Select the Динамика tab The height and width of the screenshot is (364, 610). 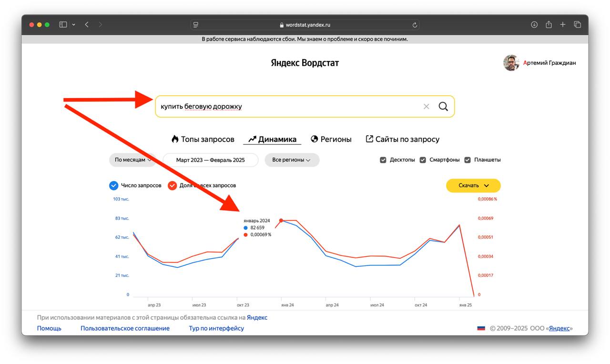click(272, 139)
